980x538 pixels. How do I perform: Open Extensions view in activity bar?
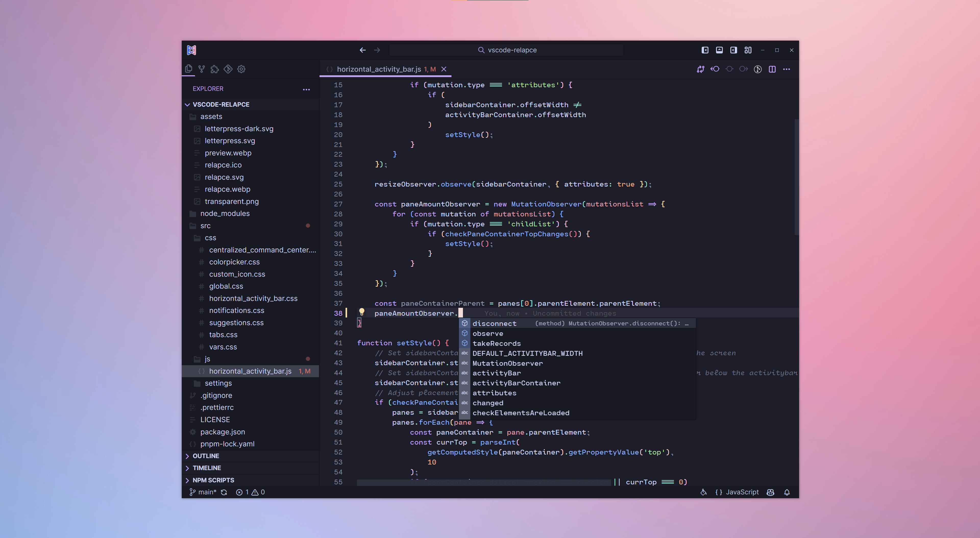(x=215, y=69)
